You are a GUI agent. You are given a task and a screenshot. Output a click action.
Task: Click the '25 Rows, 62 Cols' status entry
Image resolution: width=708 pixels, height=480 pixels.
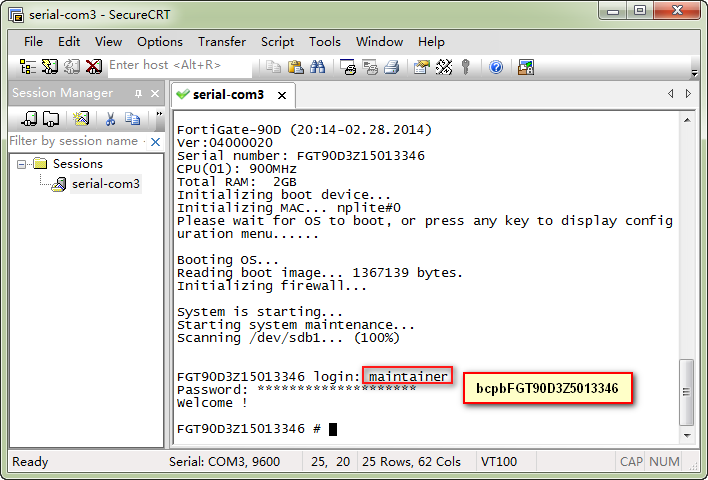[411, 461]
